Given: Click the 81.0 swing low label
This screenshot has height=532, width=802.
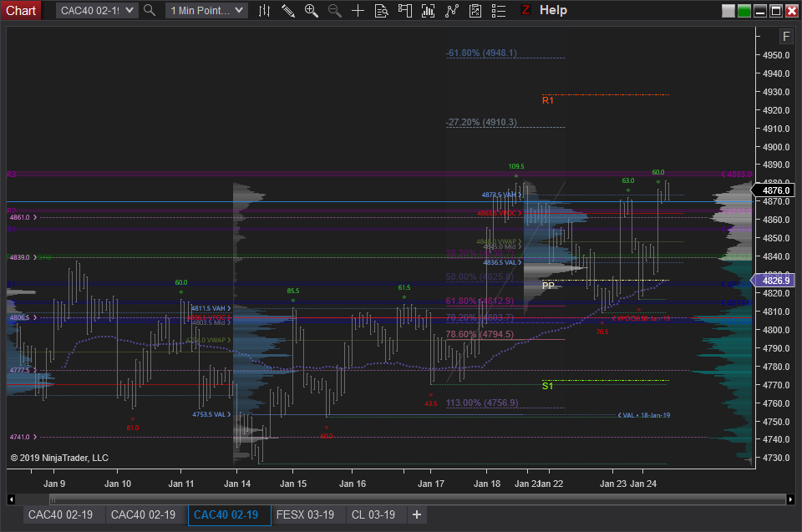Looking at the screenshot, I should (x=133, y=428).
